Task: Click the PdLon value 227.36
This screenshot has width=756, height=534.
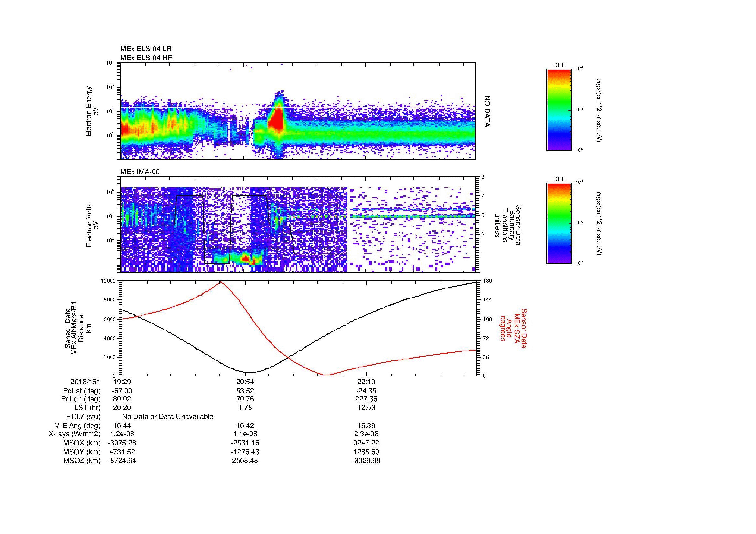Action: [x=366, y=399]
